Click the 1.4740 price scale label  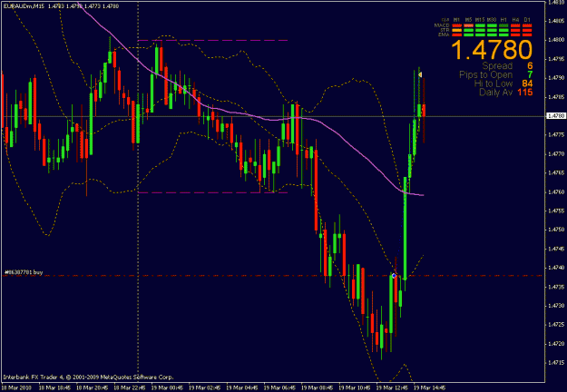pyautogui.click(x=556, y=268)
